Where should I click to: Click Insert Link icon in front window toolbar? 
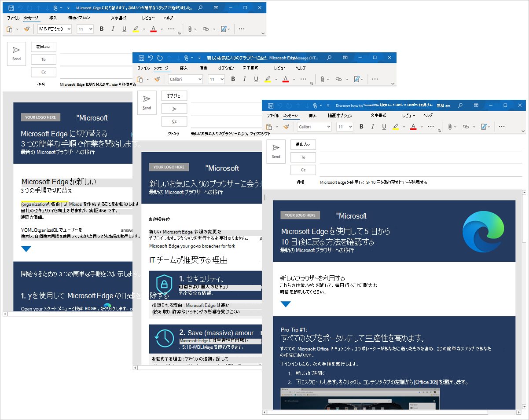click(466, 127)
